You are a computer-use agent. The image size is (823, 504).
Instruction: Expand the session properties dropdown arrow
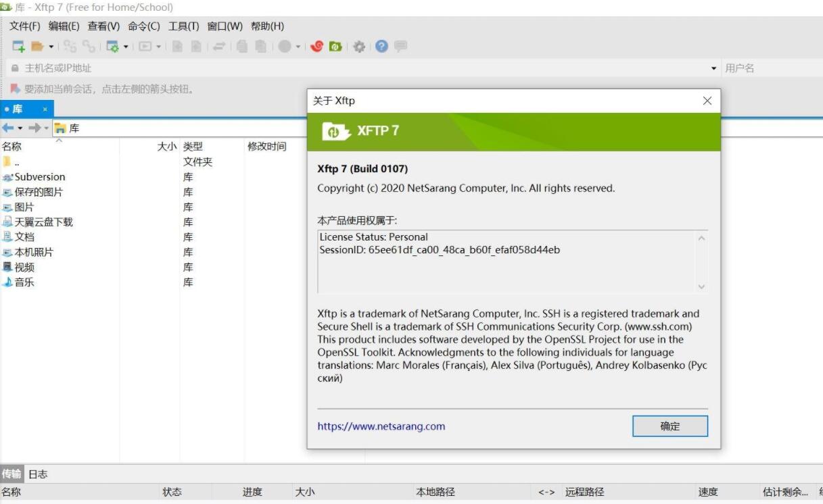tap(126, 47)
